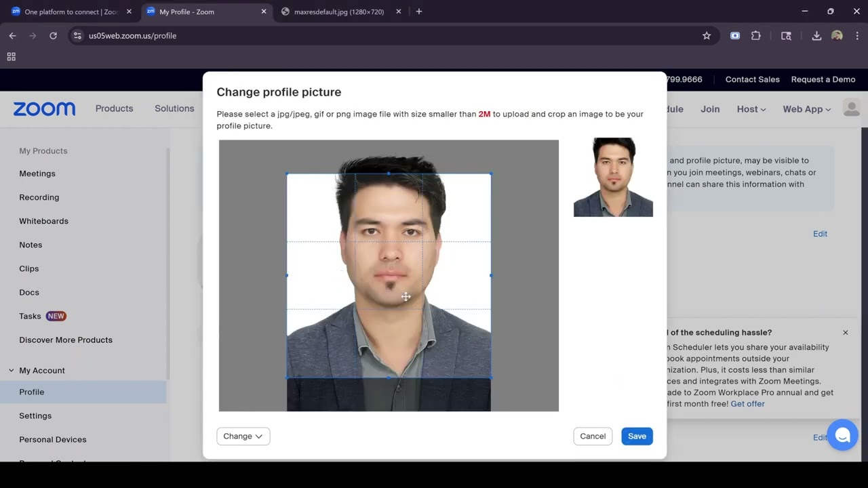Open the browser extensions puzzle icon

[x=756, y=36]
